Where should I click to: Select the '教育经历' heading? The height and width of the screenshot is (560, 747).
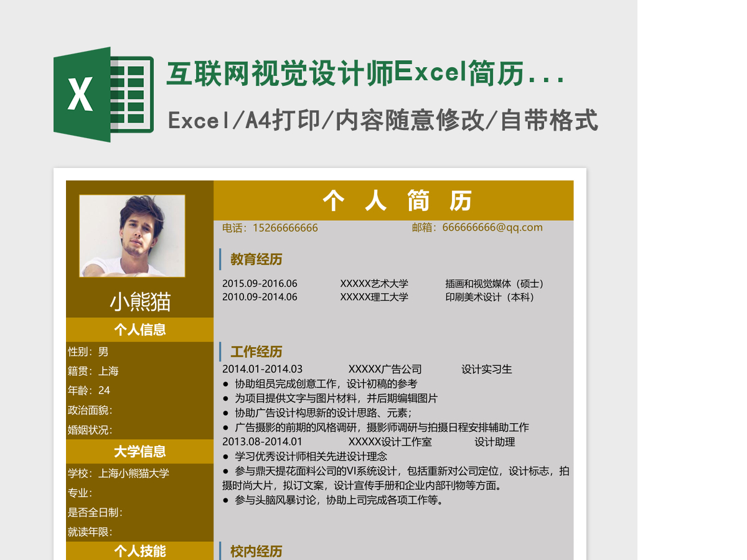[256, 259]
